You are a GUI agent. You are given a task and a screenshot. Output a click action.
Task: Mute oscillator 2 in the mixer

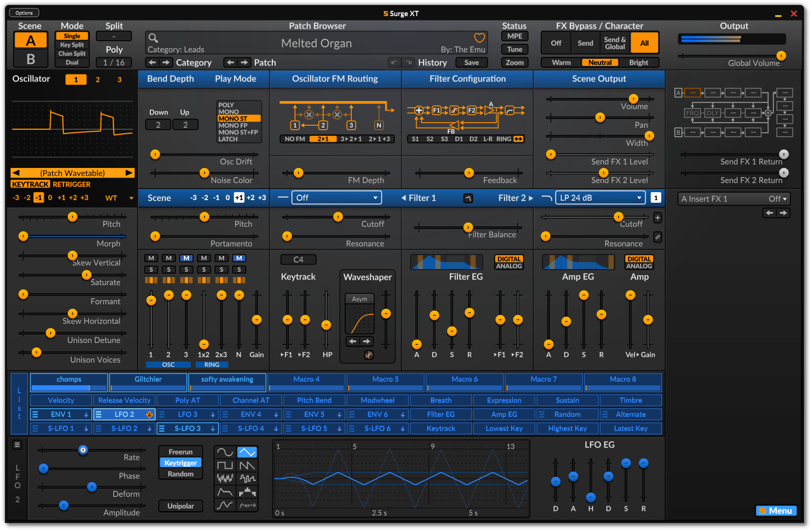pyautogui.click(x=169, y=258)
